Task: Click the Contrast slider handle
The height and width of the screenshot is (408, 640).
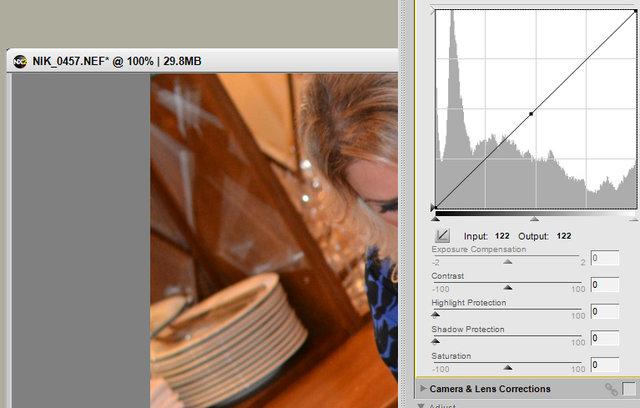Action: 507,288
